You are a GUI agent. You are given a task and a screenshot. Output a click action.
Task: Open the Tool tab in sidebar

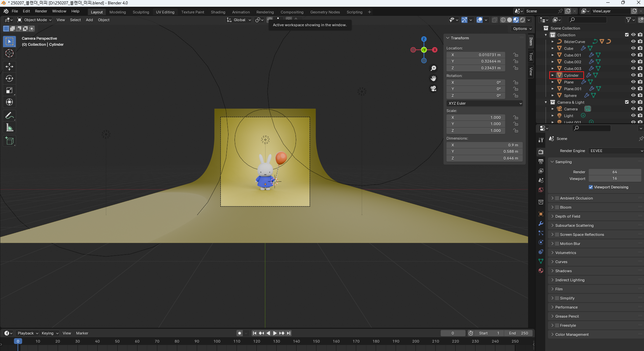coord(531,56)
